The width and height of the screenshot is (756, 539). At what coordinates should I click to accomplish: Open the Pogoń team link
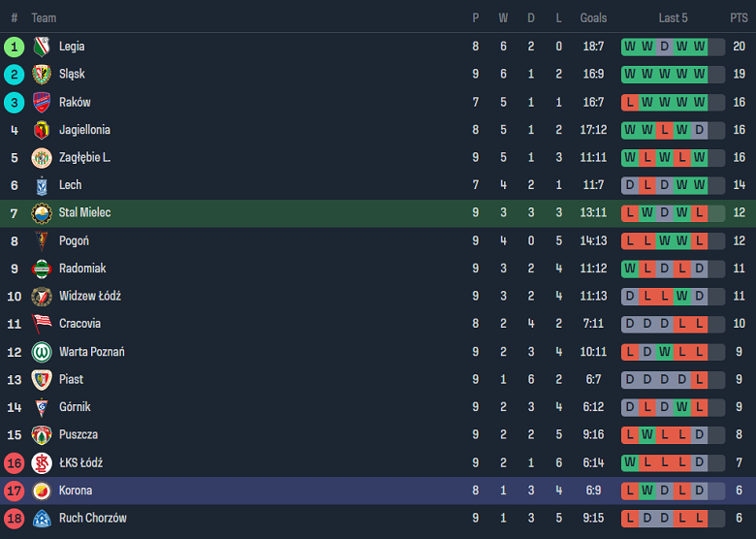point(74,240)
